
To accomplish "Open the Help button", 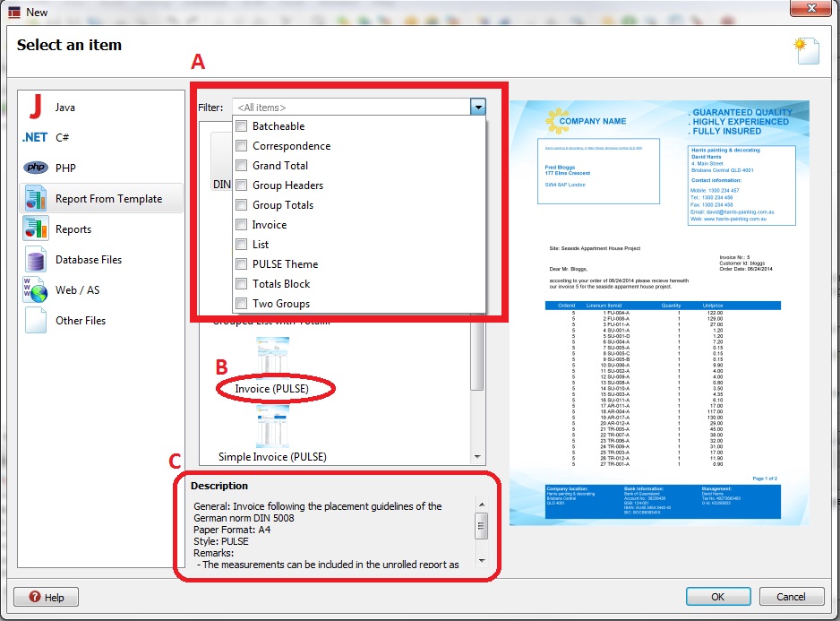I will [46, 597].
